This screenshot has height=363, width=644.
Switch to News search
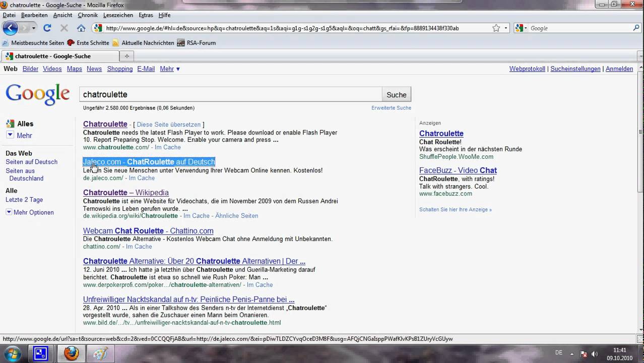coord(94,69)
